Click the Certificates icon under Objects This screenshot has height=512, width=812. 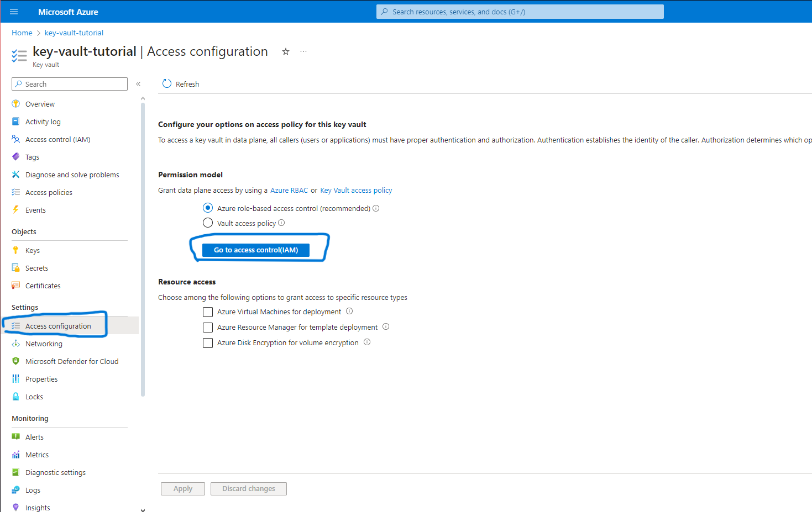[15, 286]
